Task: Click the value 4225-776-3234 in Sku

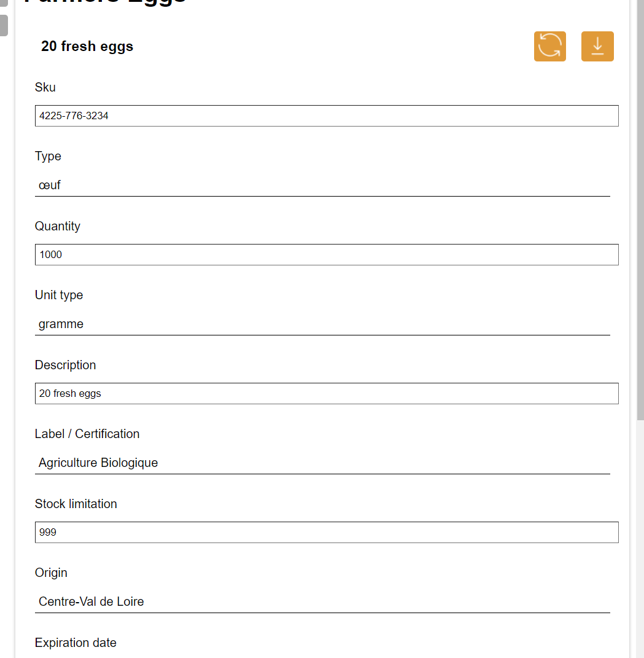Action: pyautogui.click(x=74, y=116)
